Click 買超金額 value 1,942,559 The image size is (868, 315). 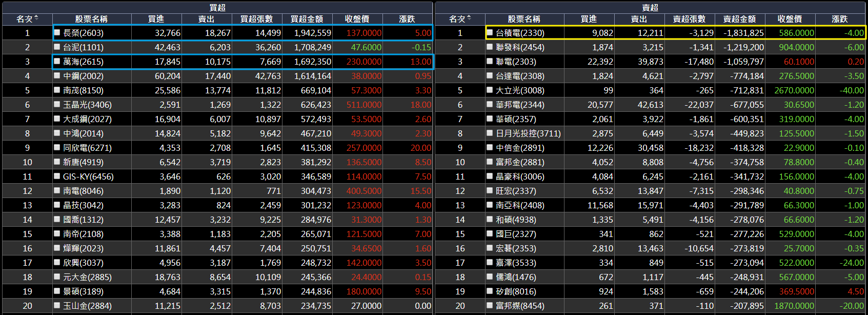(x=313, y=33)
